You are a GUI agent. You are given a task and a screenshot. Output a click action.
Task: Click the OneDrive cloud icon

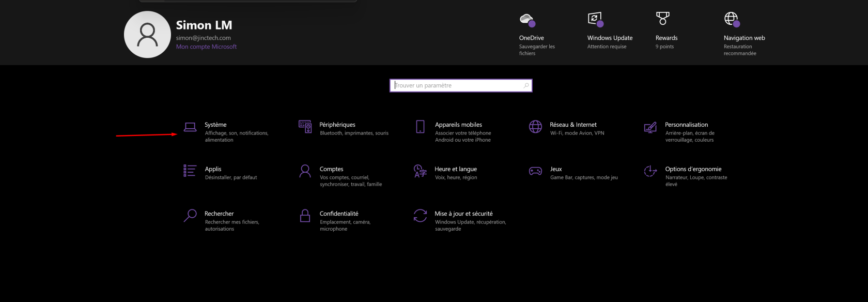tap(527, 20)
